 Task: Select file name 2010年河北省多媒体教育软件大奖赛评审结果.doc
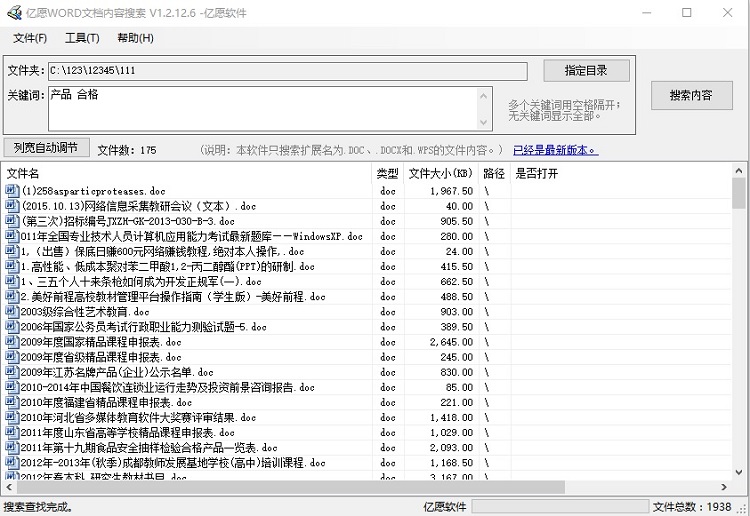[x=138, y=417]
